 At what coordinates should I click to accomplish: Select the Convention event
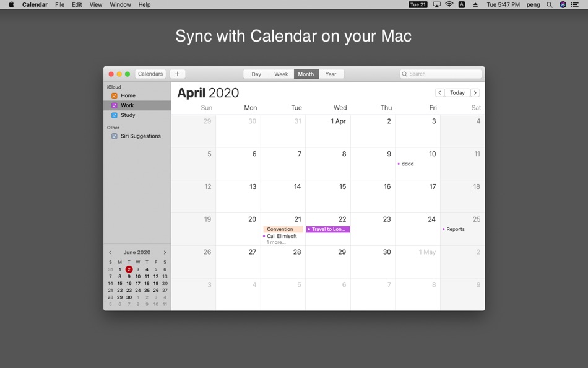click(283, 229)
